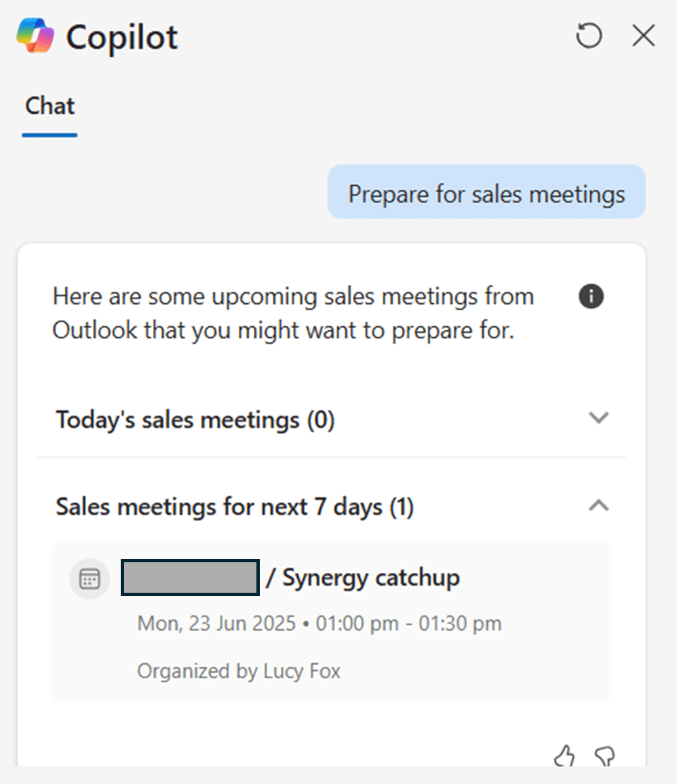The image size is (677, 784).
Task: Click the meeting date Mon, 23 Jun 2025
Action: click(x=216, y=623)
